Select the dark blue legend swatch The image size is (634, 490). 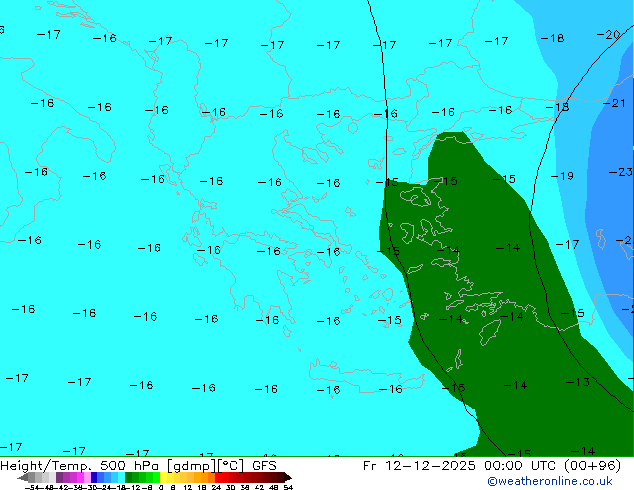tap(94, 477)
